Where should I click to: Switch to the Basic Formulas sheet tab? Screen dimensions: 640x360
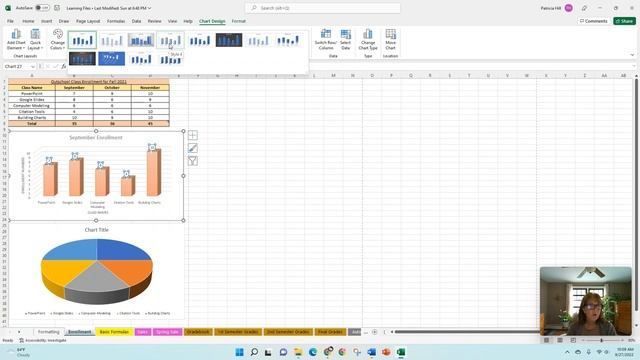pyautogui.click(x=114, y=332)
